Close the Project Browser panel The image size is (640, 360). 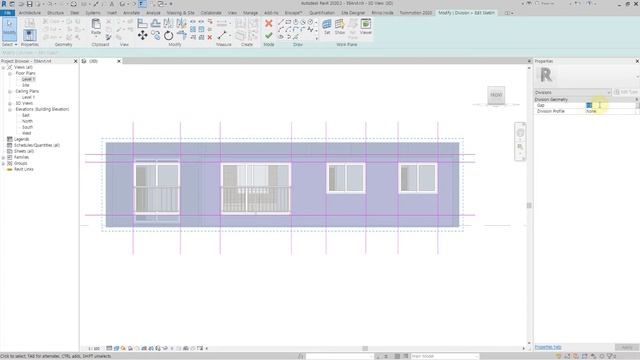[76, 61]
